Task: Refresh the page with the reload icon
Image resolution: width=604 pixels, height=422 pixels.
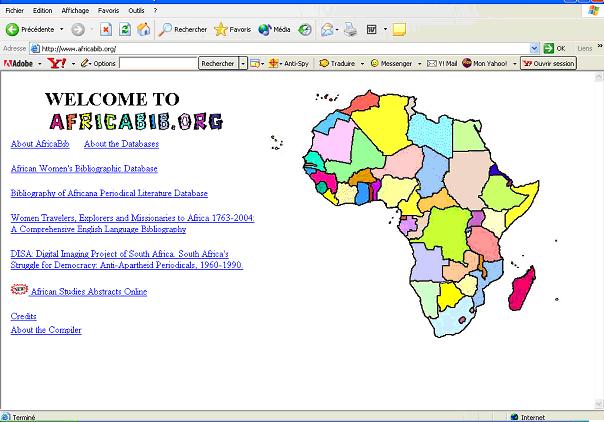Action: [124, 29]
